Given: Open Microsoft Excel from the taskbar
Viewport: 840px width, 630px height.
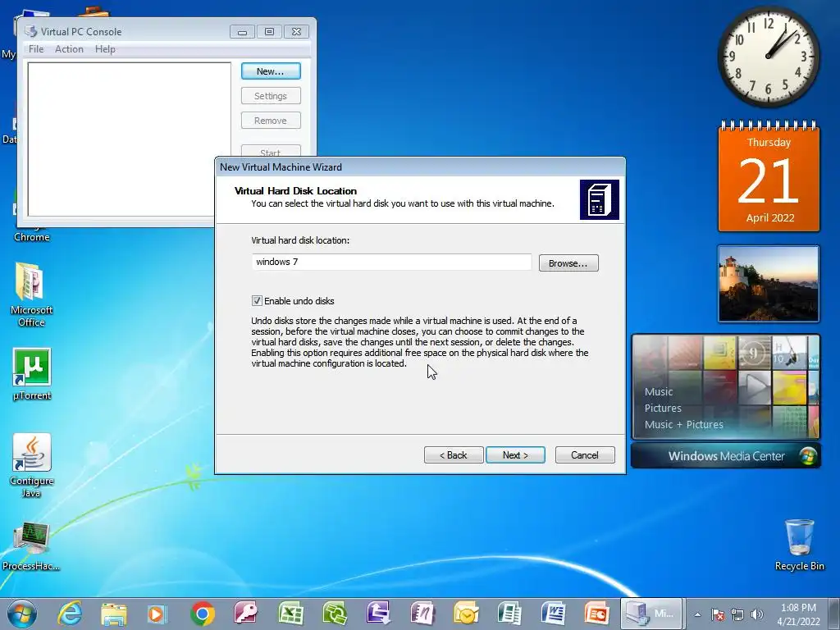Looking at the screenshot, I should (x=290, y=614).
